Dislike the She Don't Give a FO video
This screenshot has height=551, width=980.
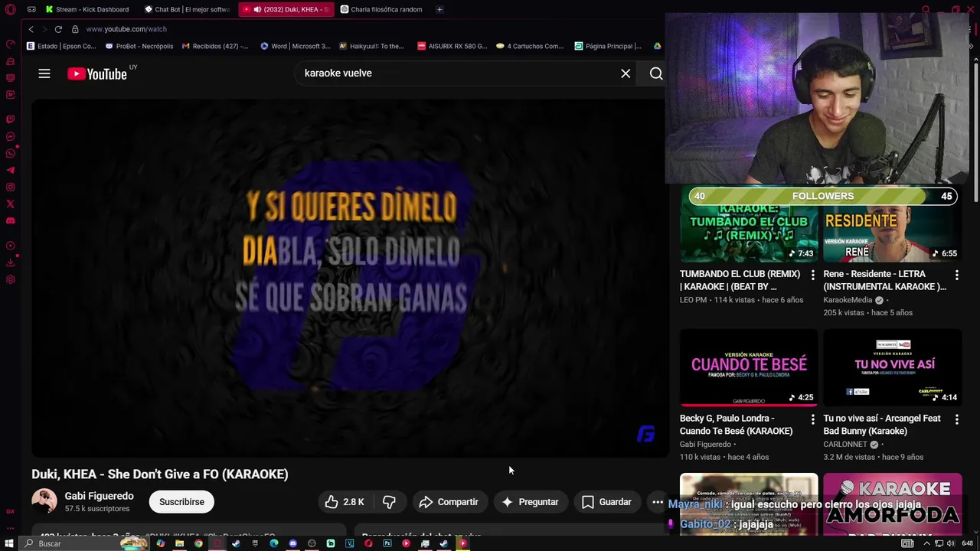pyautogui.click(x=389, y=502)
